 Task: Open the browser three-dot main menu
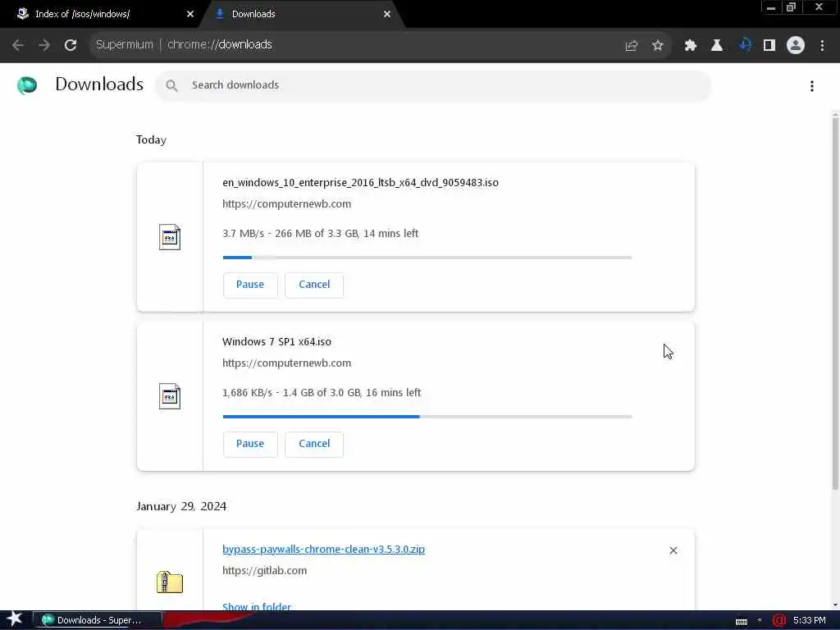tap(822, 45)
